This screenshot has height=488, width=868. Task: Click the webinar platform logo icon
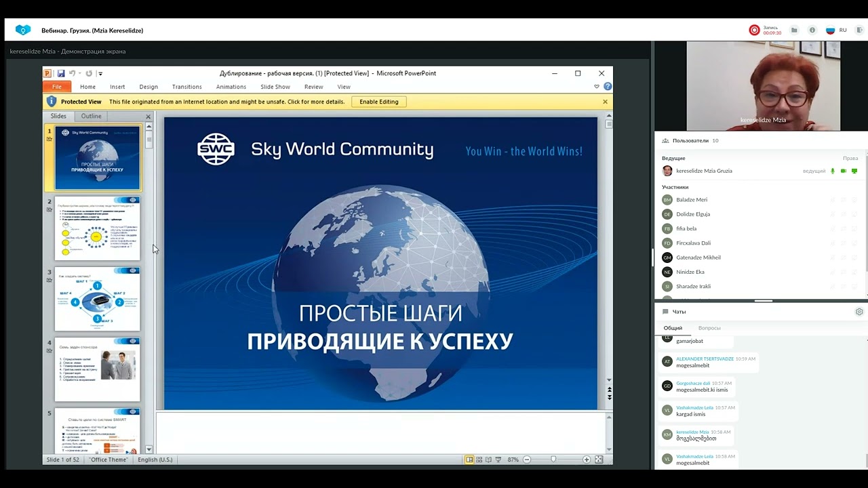point(23,30)
